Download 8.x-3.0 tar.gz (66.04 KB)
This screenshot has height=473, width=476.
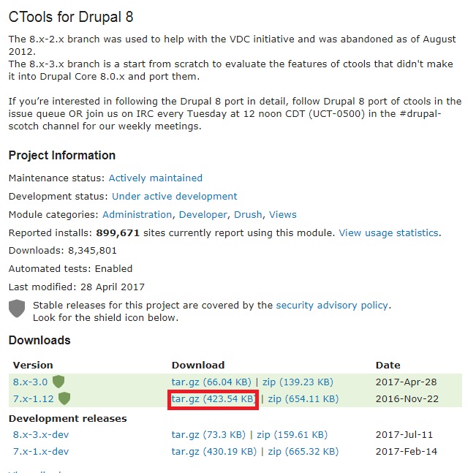click(x=211, y=382)
